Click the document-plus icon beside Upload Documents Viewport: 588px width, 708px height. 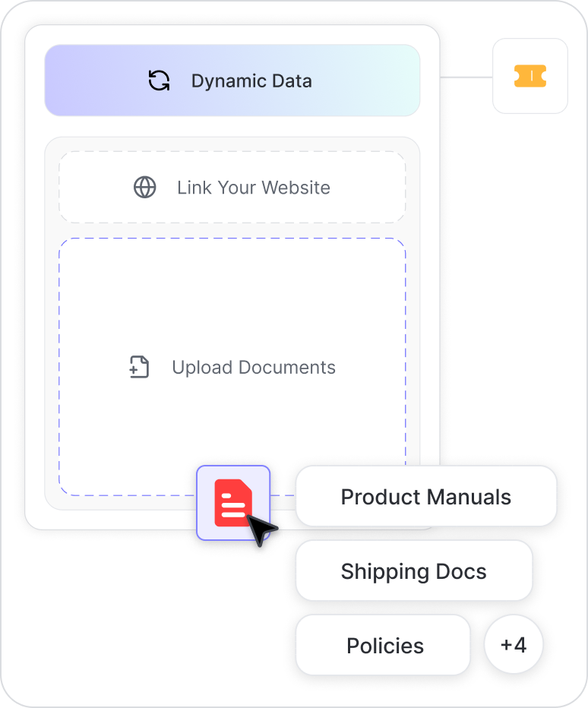[139, 367]
